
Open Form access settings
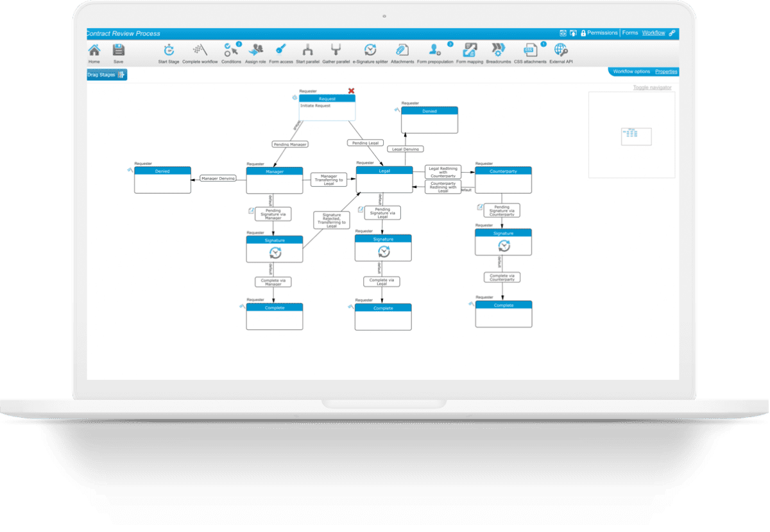[x=281, y=51]
